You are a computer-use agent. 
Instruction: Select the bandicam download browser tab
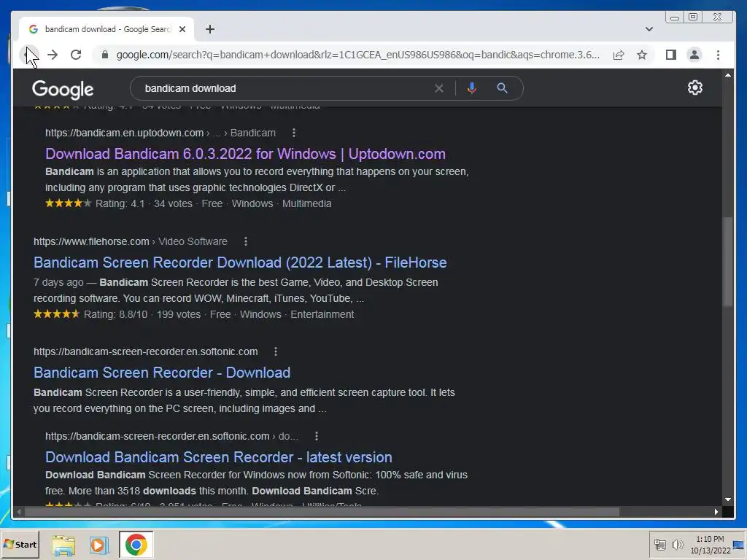(107, 29)
